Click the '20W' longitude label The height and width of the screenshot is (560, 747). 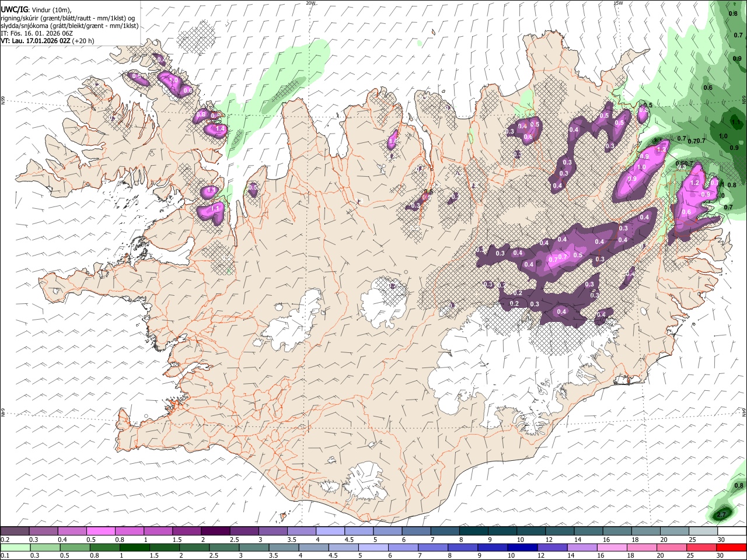[x=310, y=3]
